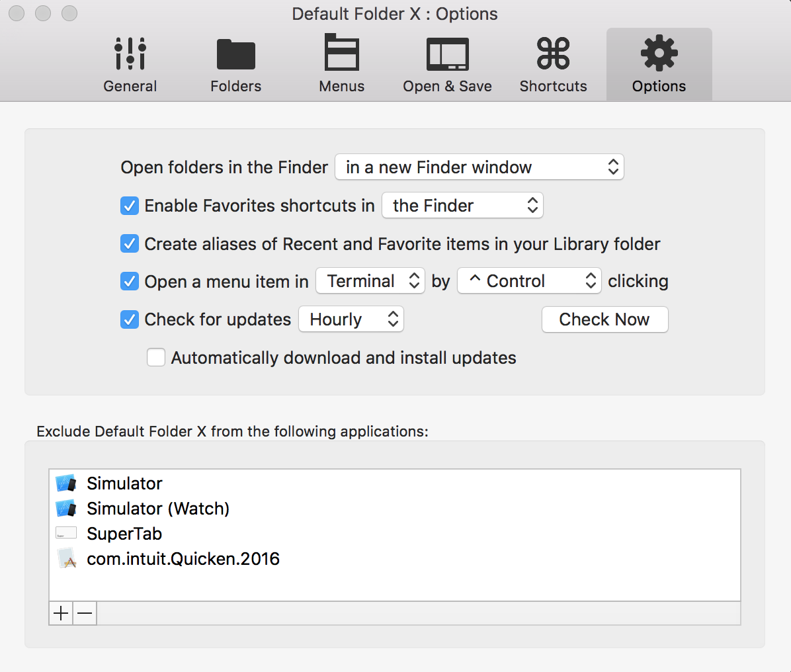Click the Simulator (Watch) app icon
791x672 pixels.
click(x=66, y=509)
